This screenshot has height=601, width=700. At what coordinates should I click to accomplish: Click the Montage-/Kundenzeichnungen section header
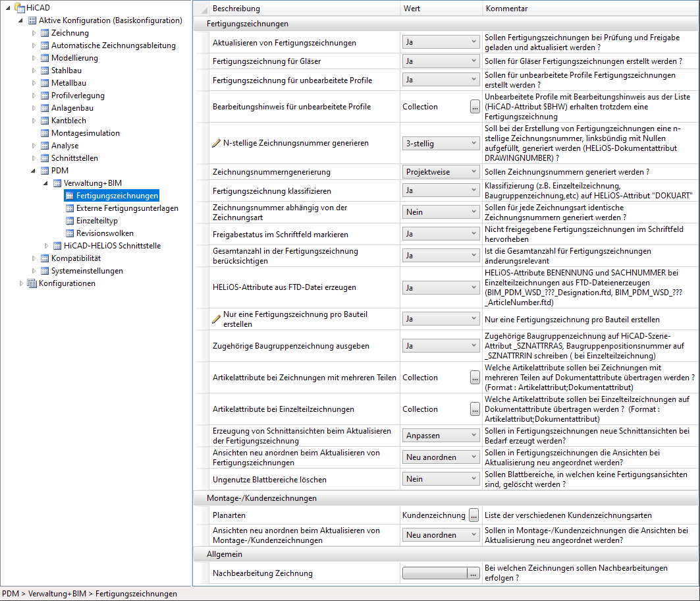coord(445,498)
